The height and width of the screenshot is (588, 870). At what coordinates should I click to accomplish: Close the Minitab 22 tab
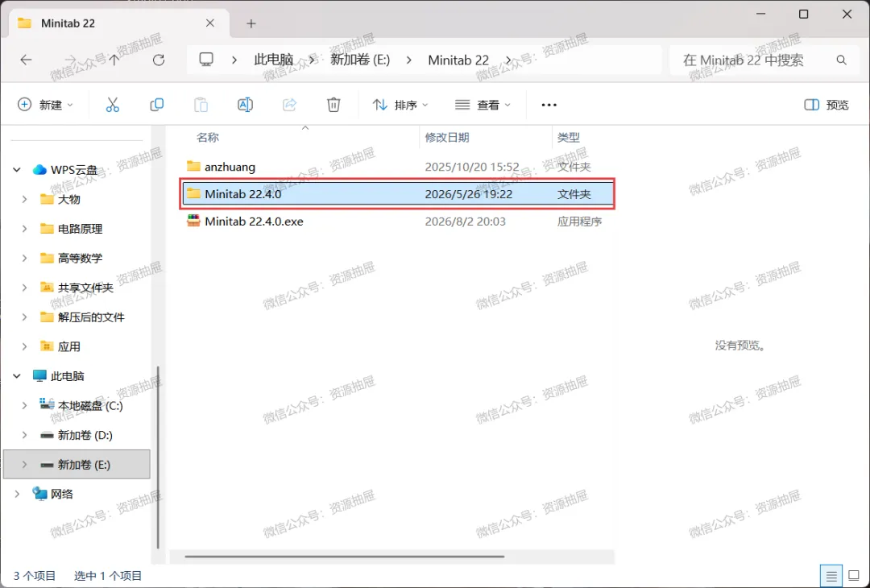(x=210, y=23)
